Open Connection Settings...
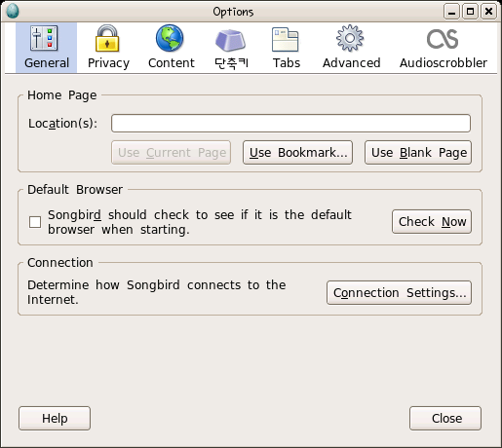 399,293
